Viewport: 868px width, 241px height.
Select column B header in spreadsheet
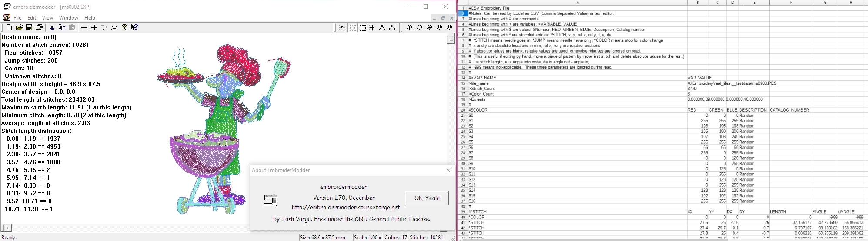pyautogui.click(x=698, y=3)
